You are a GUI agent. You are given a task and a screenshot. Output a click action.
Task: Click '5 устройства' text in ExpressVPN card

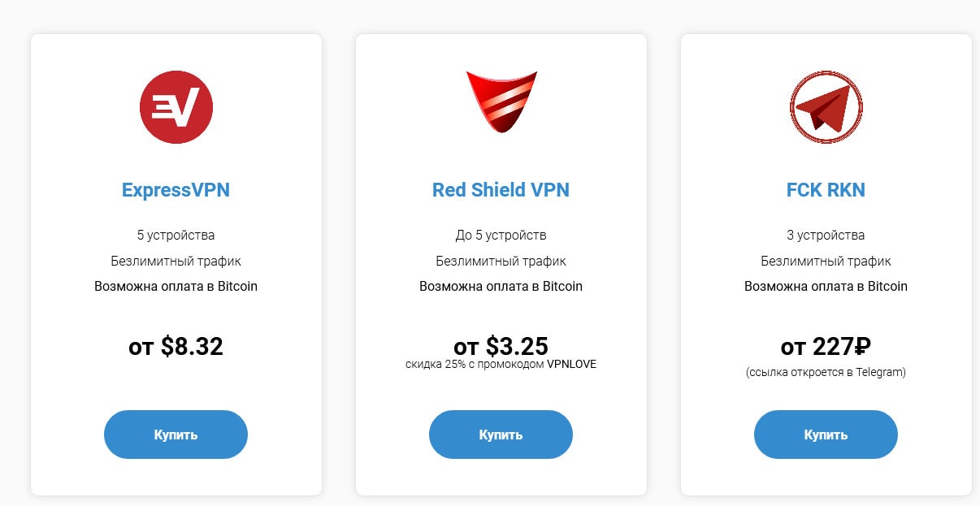tap(176, 236)
